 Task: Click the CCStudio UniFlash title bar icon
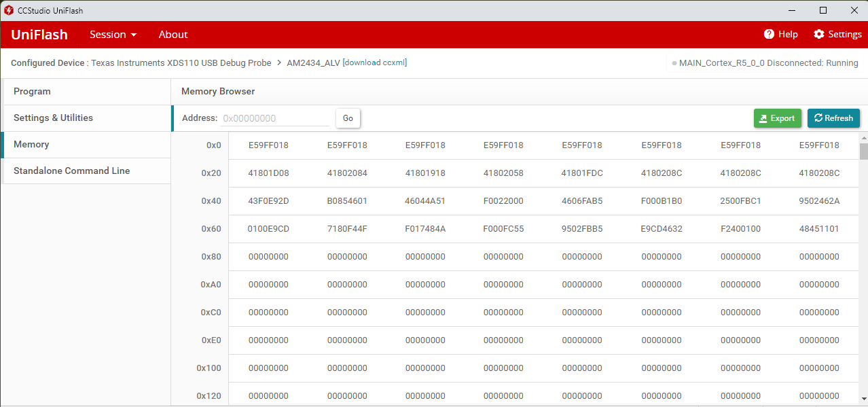click(x=9, y=10)
